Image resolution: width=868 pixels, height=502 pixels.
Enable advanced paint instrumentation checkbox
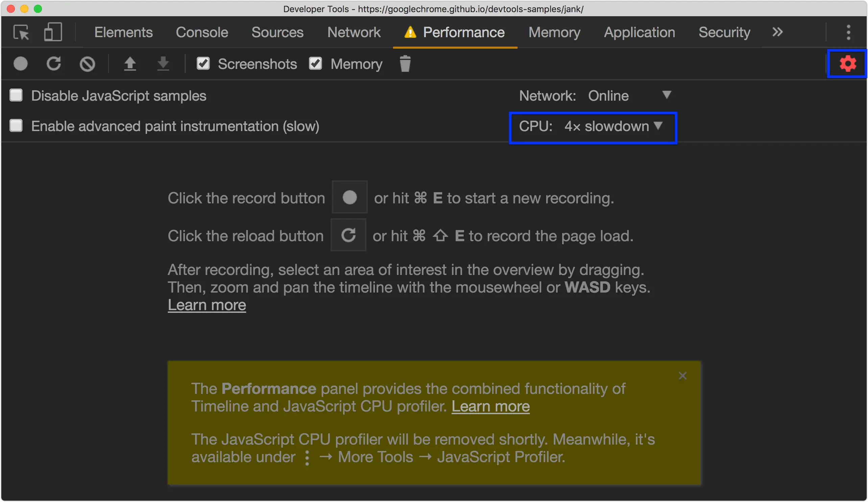click(16, 126)
